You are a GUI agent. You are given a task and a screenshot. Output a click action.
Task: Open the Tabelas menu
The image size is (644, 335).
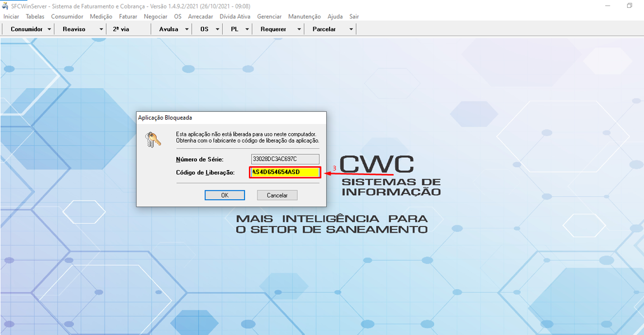[35, 16]
